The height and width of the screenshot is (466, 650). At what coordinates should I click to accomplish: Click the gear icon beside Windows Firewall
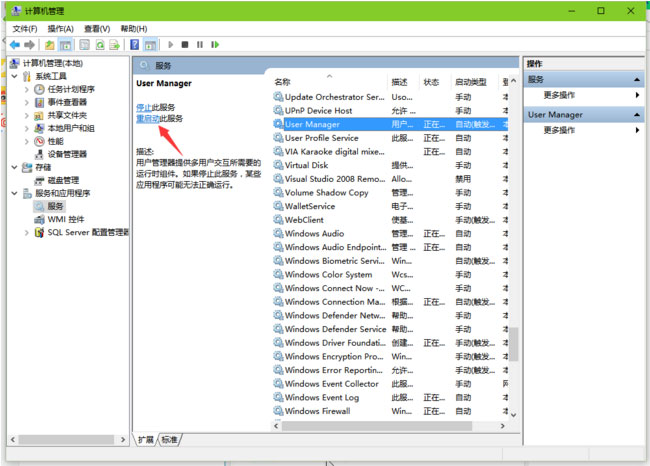click(x=278, y=411)
